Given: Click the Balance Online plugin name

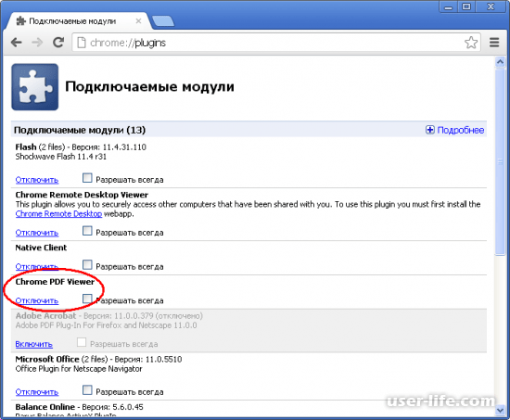Looking at the screenshot, I should pos(45,407).
